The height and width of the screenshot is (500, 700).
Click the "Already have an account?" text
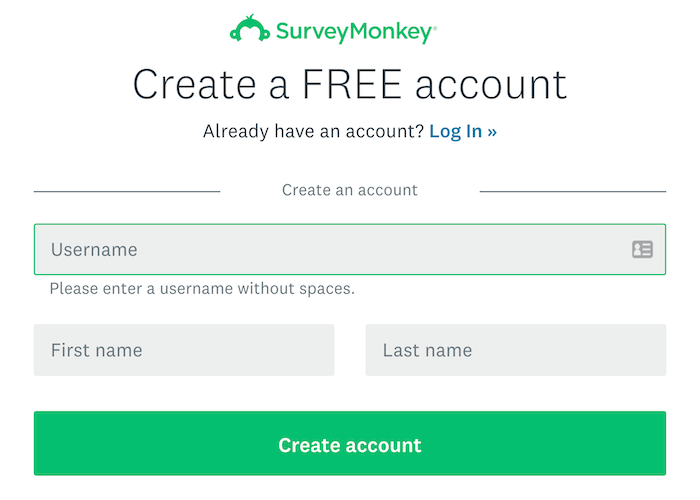(313, 131)
